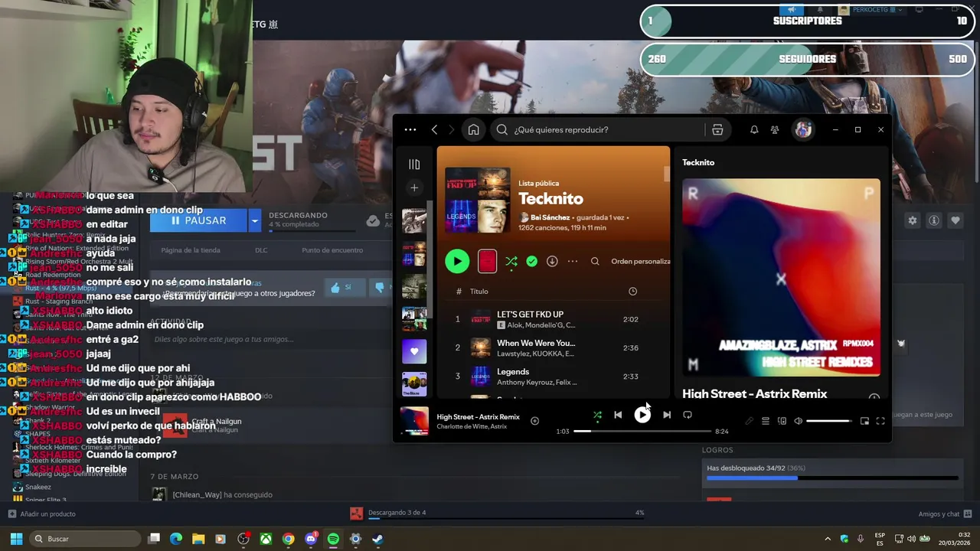Sort Tecknito tracks by Título column
Viewport: 980px width, 551px height.
[479, 291]
